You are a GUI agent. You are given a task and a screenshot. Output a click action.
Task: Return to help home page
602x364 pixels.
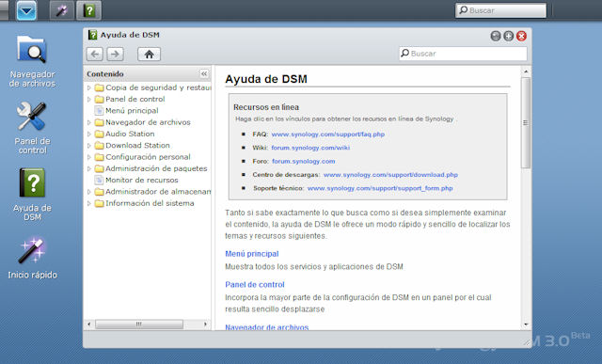click(149, 54)
